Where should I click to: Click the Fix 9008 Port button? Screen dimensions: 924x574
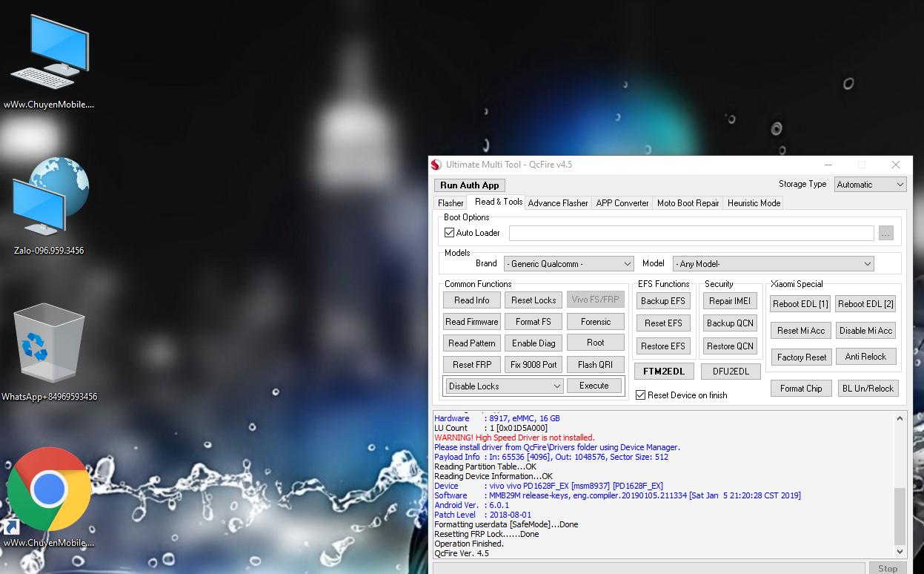pos(534,365)
